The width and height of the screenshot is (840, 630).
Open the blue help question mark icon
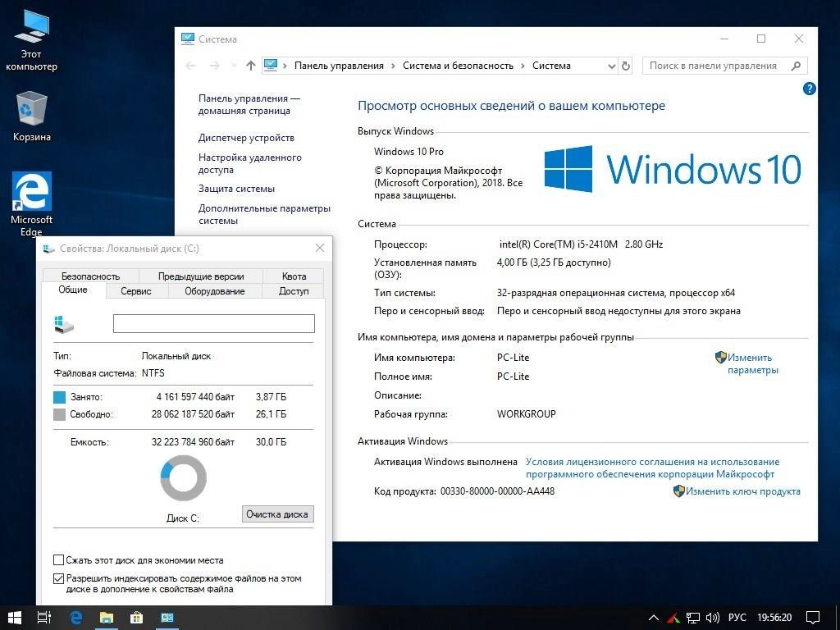click(810, 89)
